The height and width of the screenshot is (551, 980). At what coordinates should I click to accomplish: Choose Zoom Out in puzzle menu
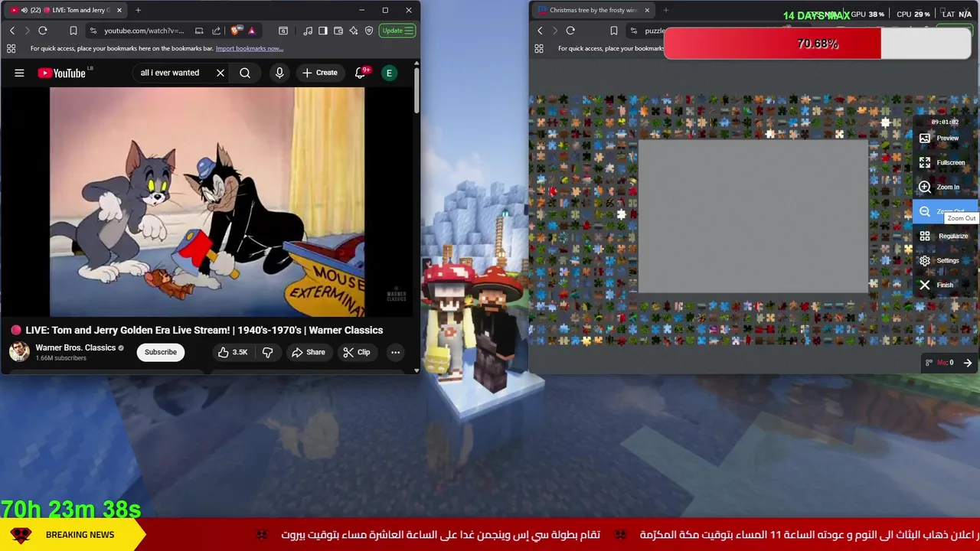pos(946,211)
